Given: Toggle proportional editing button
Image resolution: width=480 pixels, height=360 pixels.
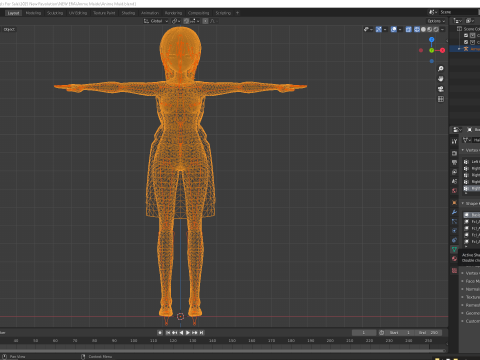Looking at the screenshot, I should click(x=205, y=21).
